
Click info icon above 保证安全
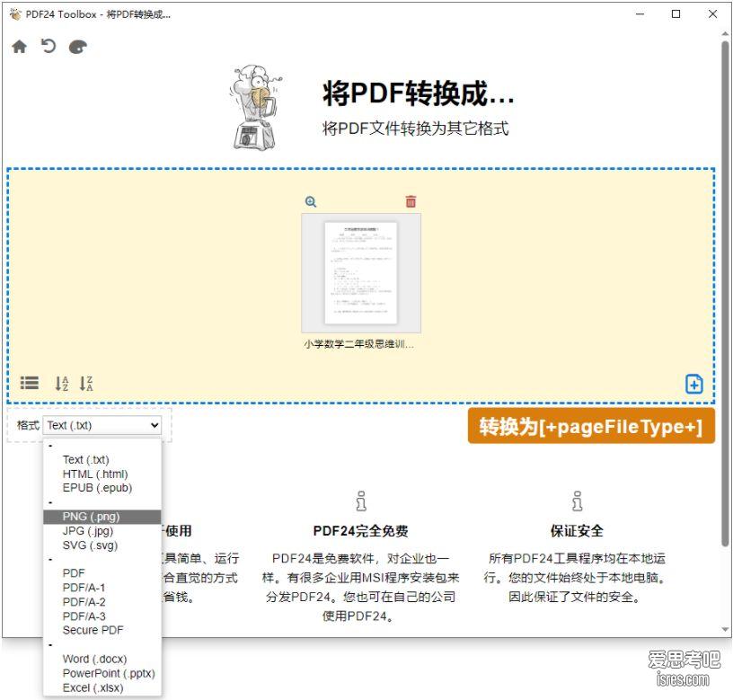(x=577, y=501)
